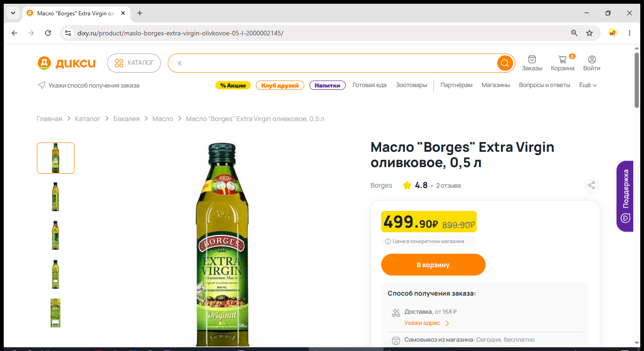Screen dimensions: 644x351
Task: Click the orange search magnifier button
Action: click(505, 63)
